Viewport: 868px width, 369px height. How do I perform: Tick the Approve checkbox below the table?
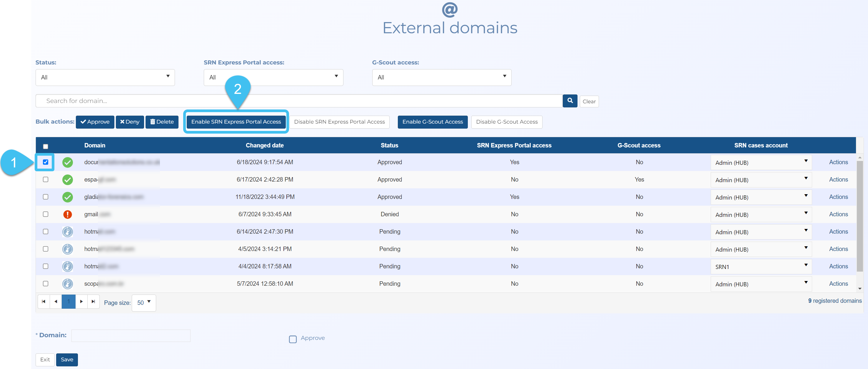click(293, 339)
